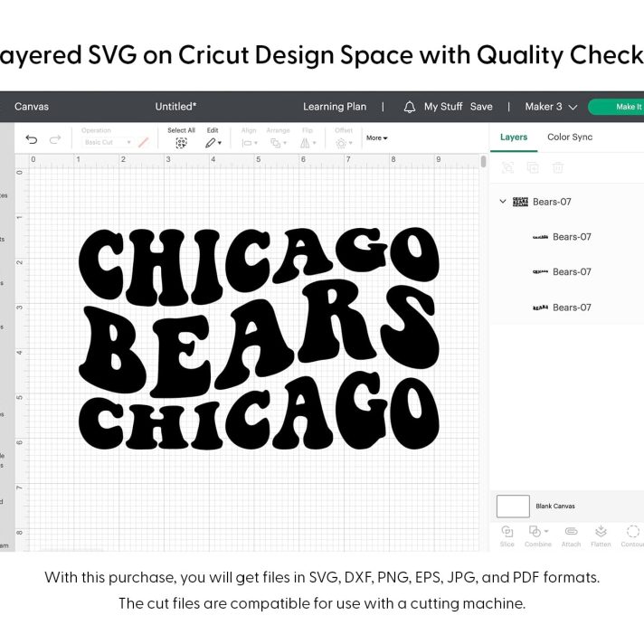Click the top CHICAGO text on canvas
644x644 pixels.
coord(259,265)
